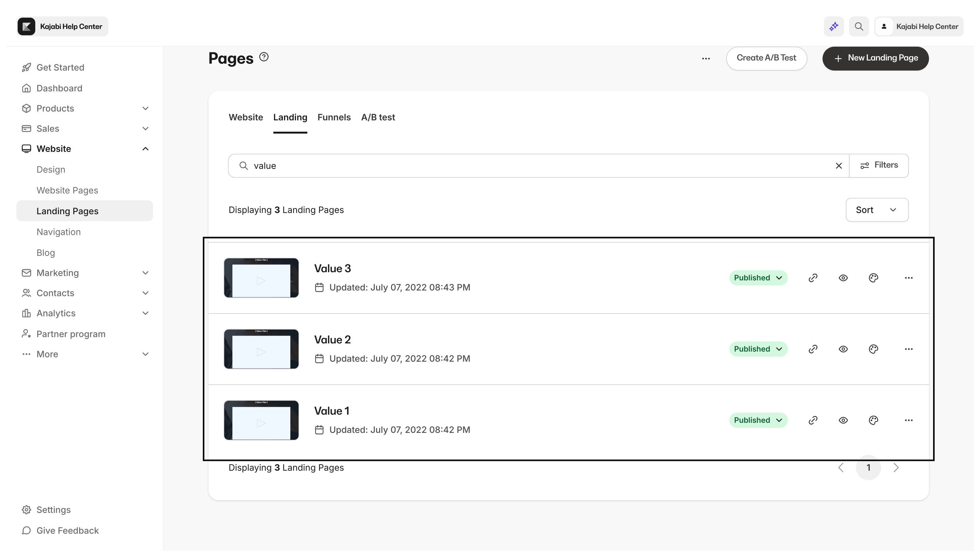Copy the link for Value 3

point(812,278)
